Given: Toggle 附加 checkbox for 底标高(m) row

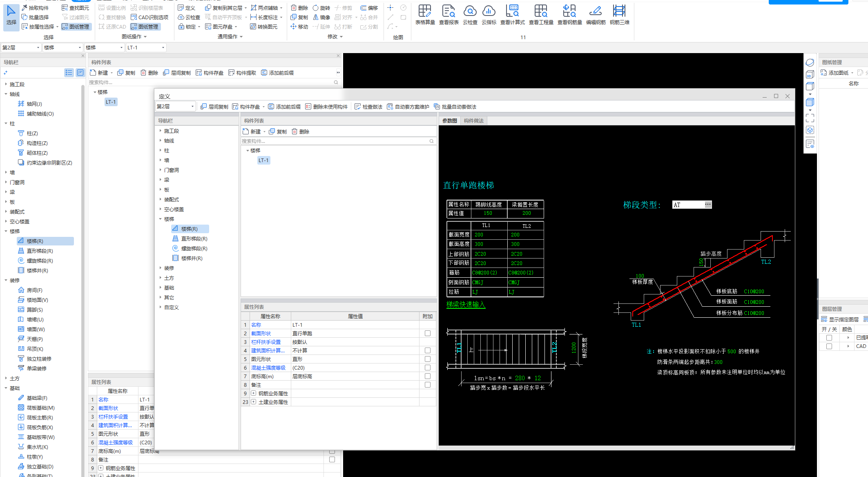Looking at the screenshot, I should tap(428, 376).
